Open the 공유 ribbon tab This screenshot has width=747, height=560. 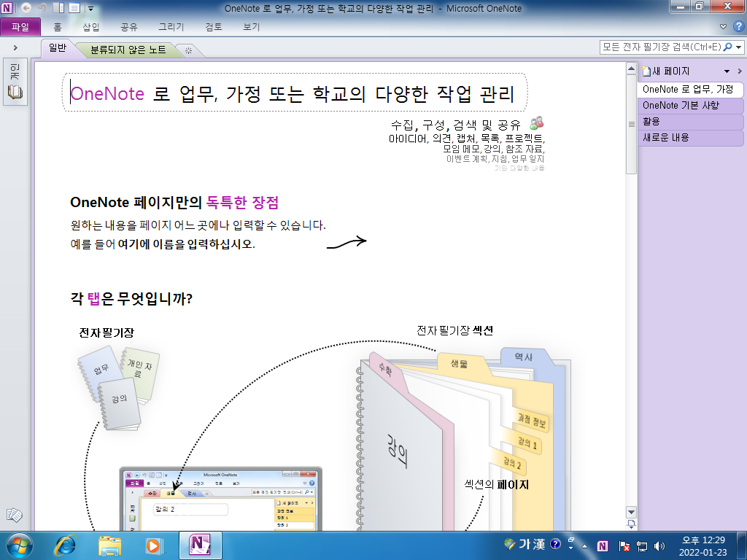[128, 27]
